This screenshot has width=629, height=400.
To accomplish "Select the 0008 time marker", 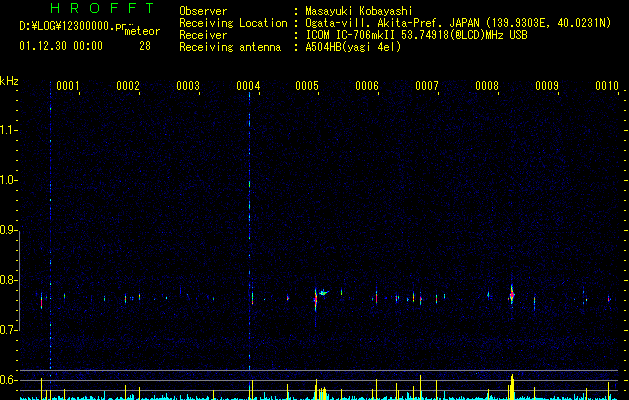I will tap(487, 86).
